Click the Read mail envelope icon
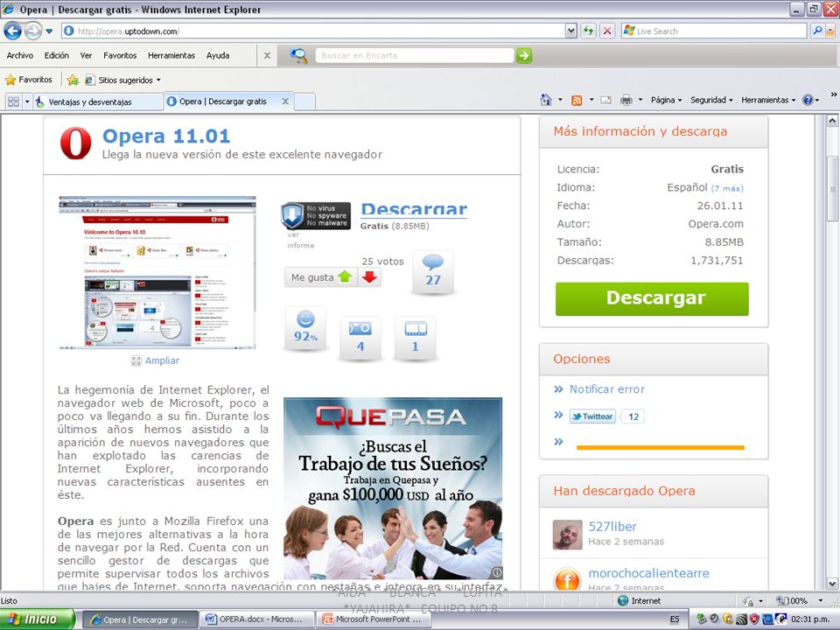840x630 pixels. [x=605, y=100]
